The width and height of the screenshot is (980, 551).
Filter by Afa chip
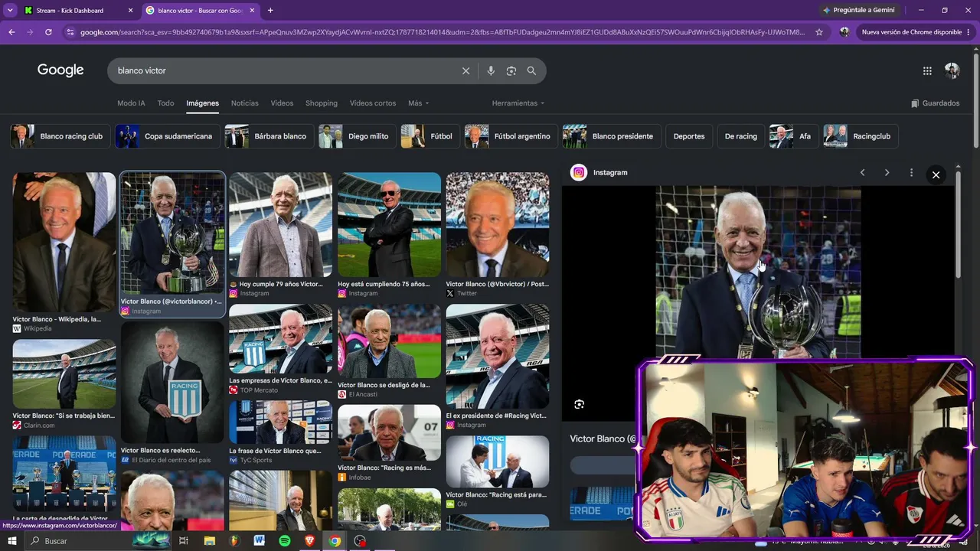pyautogui.click(x=794, y=136)
